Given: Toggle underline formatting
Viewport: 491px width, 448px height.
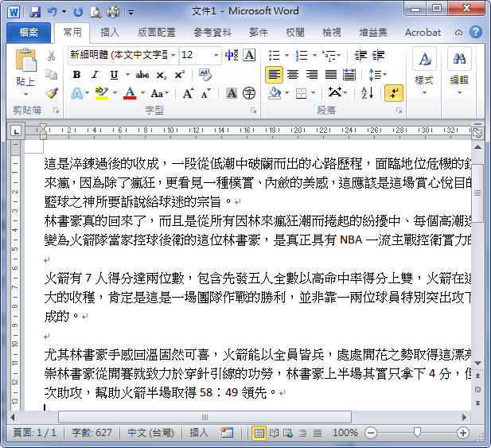Looking at the screenshot, I should pyautogui.click(x=114, y=75).
